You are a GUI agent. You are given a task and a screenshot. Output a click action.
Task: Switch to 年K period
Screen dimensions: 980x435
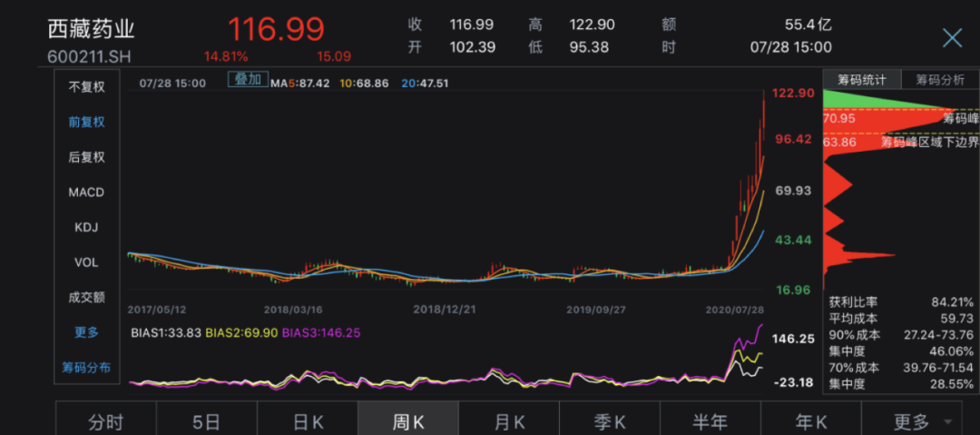pos(810,422)
